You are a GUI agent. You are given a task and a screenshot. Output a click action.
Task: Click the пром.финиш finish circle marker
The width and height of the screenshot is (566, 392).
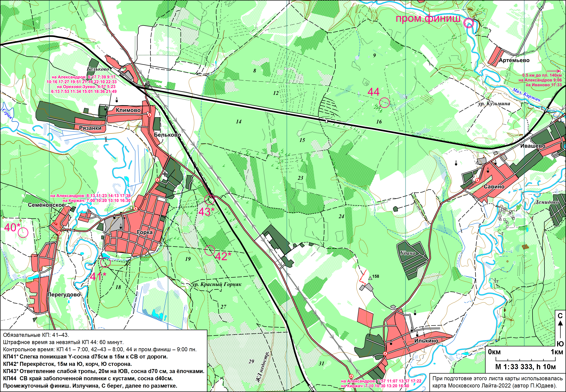coord(468,23)
